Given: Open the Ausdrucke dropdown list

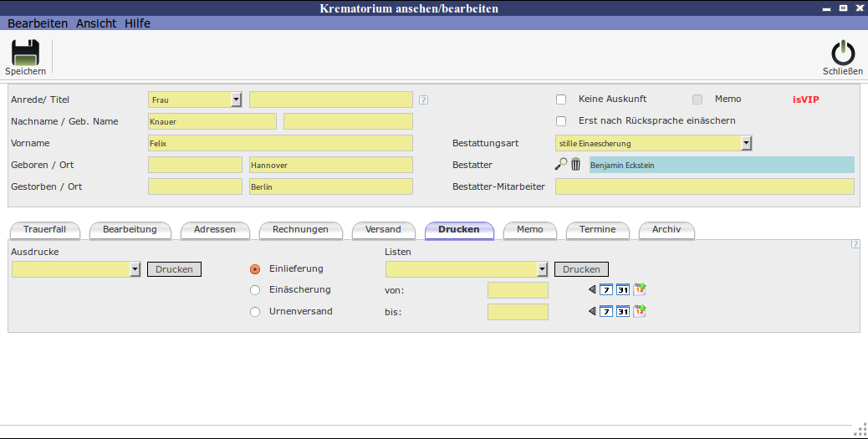Looking at the screenshot, I should coord(135,269).
